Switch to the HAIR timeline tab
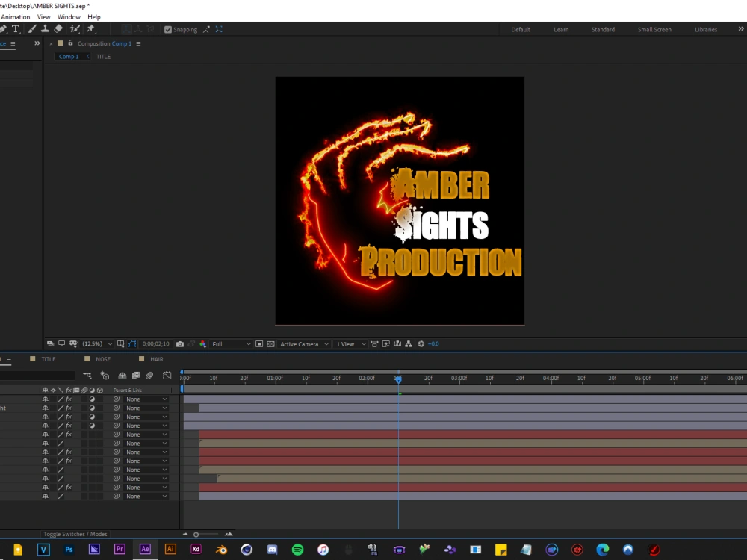Viewport: 747px width, 560px height. [x=157, y=359]
